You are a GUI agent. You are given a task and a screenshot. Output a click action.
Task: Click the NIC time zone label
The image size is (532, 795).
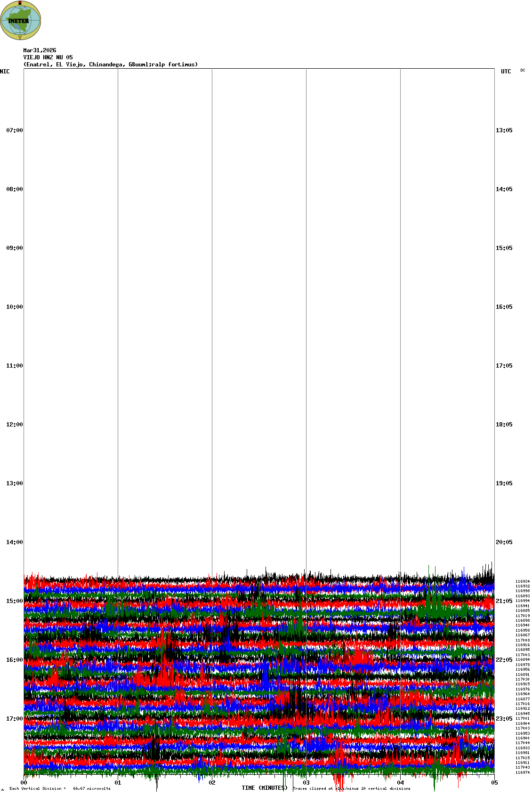pos(5,72)
